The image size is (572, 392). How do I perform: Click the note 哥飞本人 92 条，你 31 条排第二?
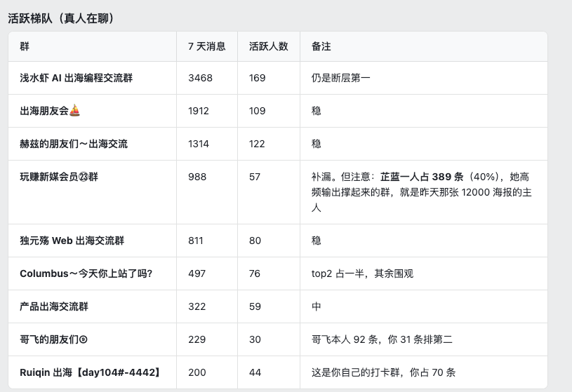pos(382,339)
